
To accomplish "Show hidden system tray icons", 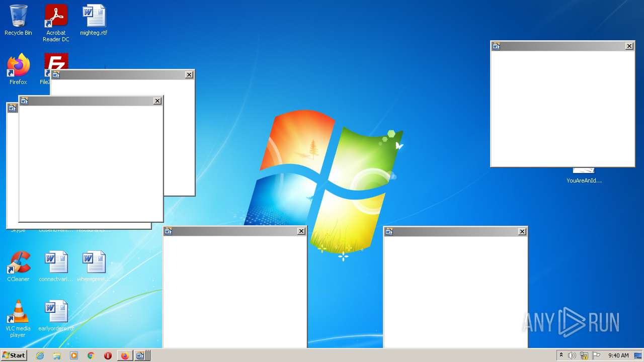I will click(x=561, y=355).
